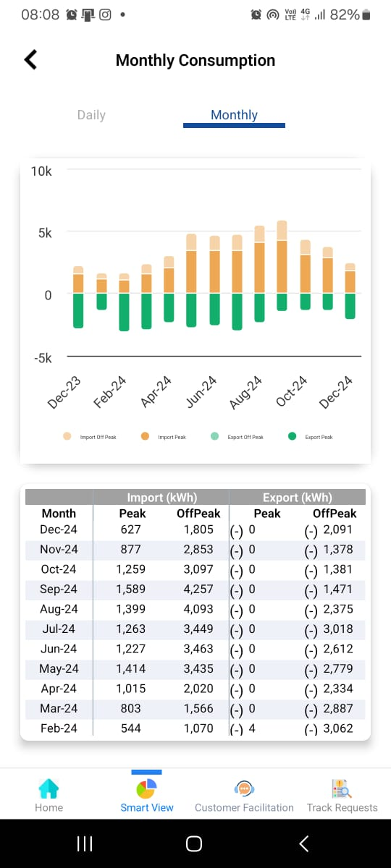Switch to the Daily tab

coord(91,115)
